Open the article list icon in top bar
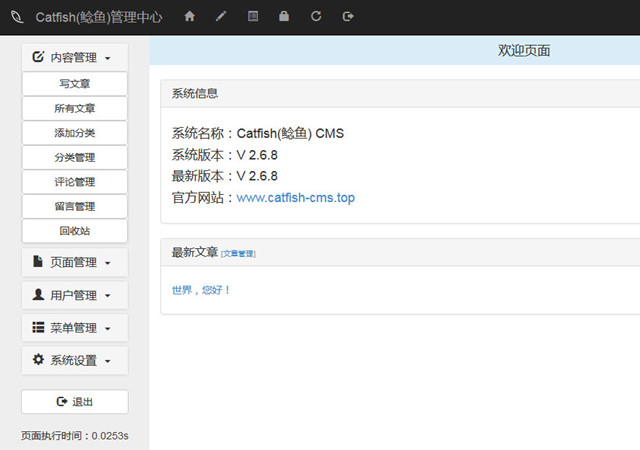Image resolution: width=640 pixels, height=450 pixels. tap(253, 17)
